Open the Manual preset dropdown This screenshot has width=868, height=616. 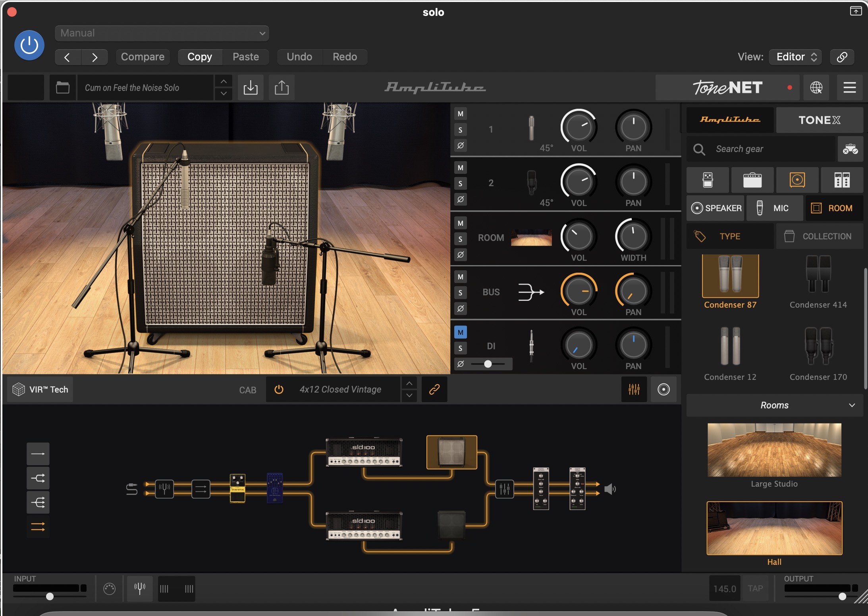pos(162,33)
